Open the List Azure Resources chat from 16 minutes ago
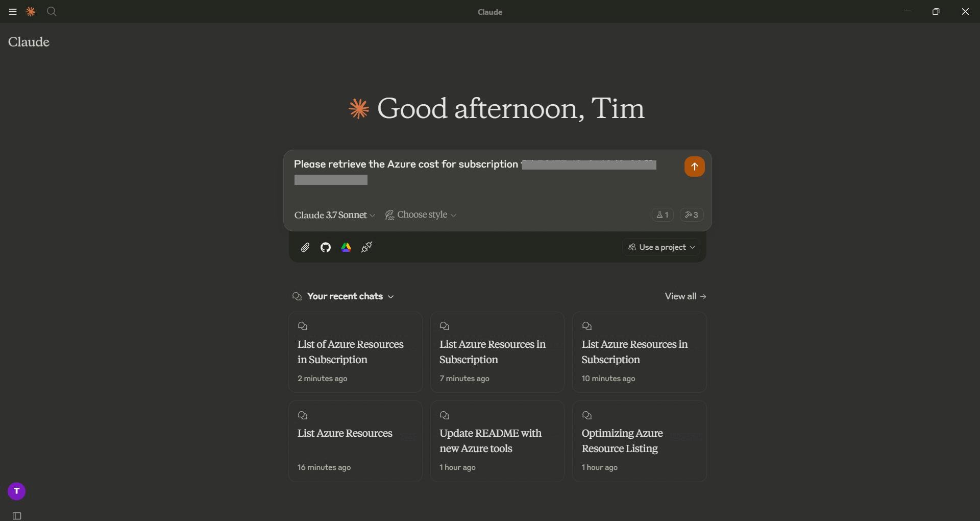Image resolution: width=980 pixels, height=521 pixels. point(355,441)
